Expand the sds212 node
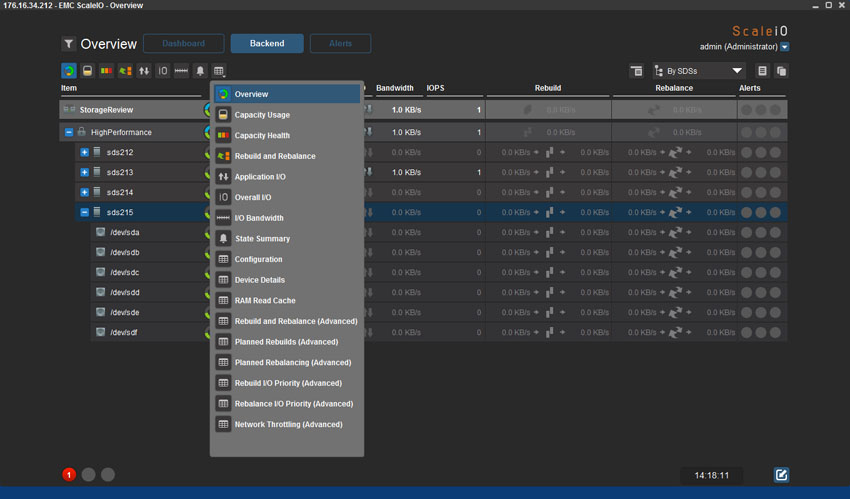The image size is (850, 499). tap(85, 152)
